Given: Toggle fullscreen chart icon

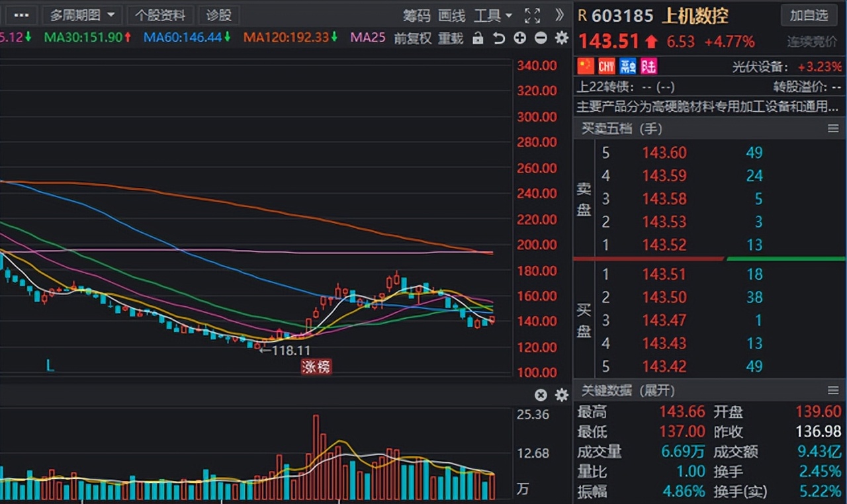Looking at the screenshot, I should pyautogui.click(x=532, y=15).
